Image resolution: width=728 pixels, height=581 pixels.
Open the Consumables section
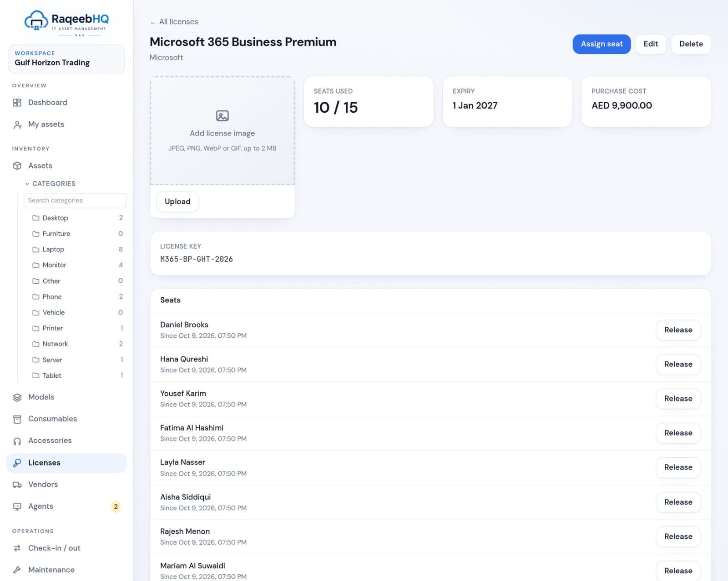point(66,419)
